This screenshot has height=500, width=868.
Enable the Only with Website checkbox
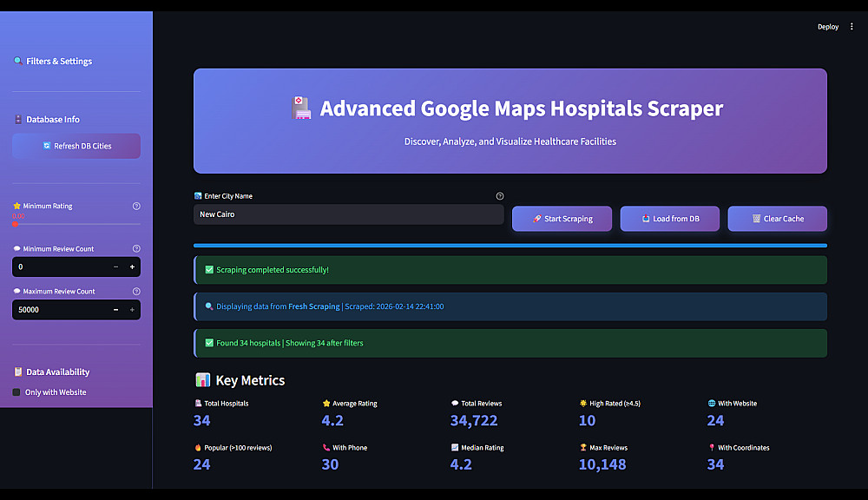[16, 392]
